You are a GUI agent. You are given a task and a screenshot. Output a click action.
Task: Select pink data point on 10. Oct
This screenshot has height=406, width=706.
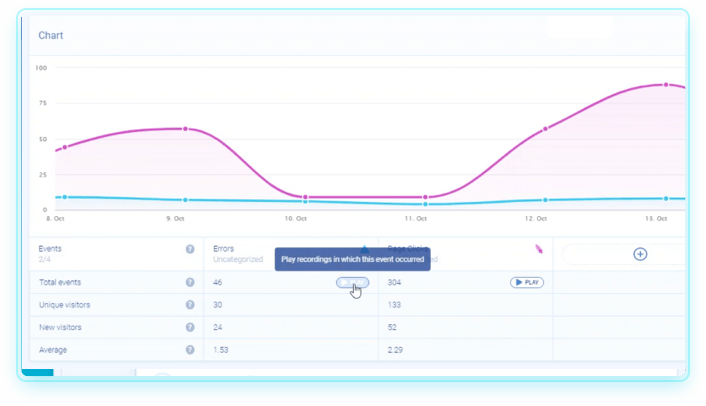[305, 197]
